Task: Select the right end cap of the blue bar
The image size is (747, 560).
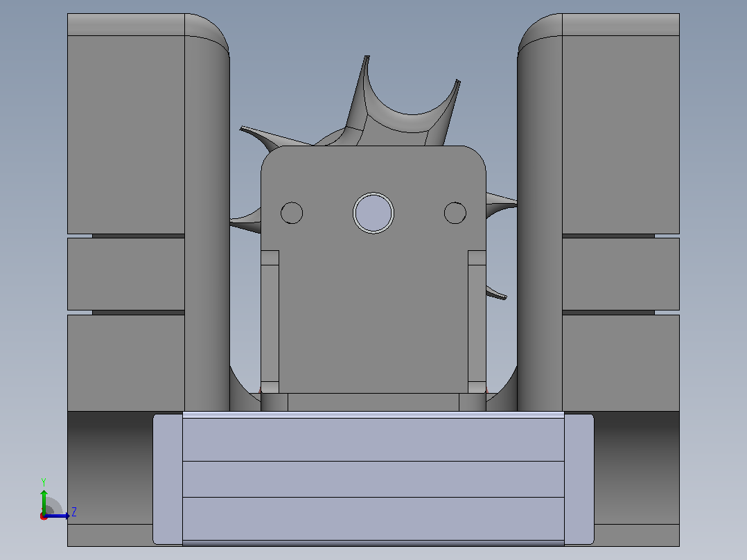Action: click(x=579, y=479)
